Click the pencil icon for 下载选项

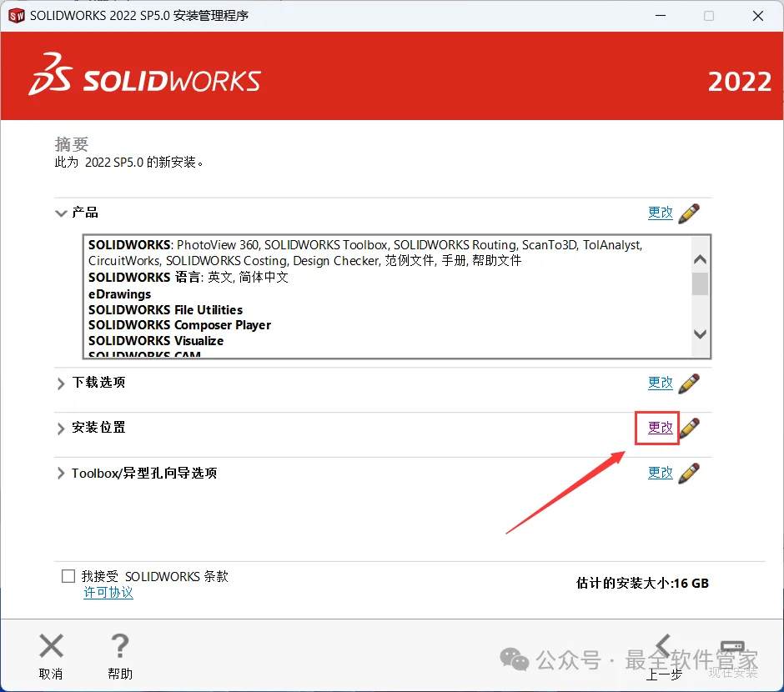689,384
